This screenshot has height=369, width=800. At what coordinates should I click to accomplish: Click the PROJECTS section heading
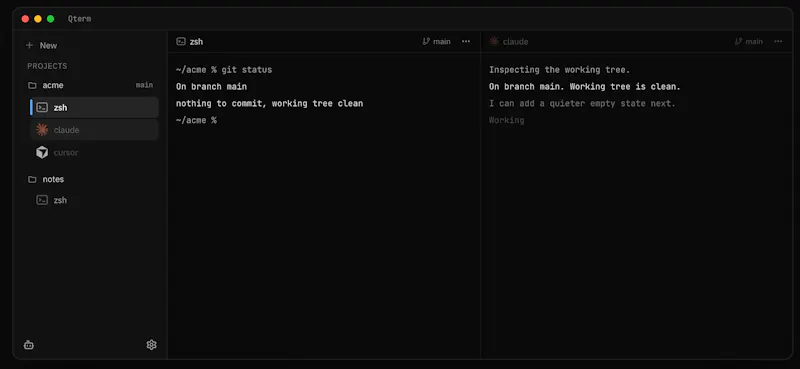(47, 66)
